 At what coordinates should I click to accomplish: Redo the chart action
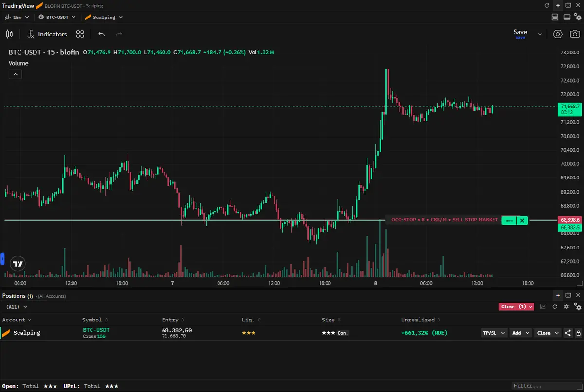[x=119, y=34]
